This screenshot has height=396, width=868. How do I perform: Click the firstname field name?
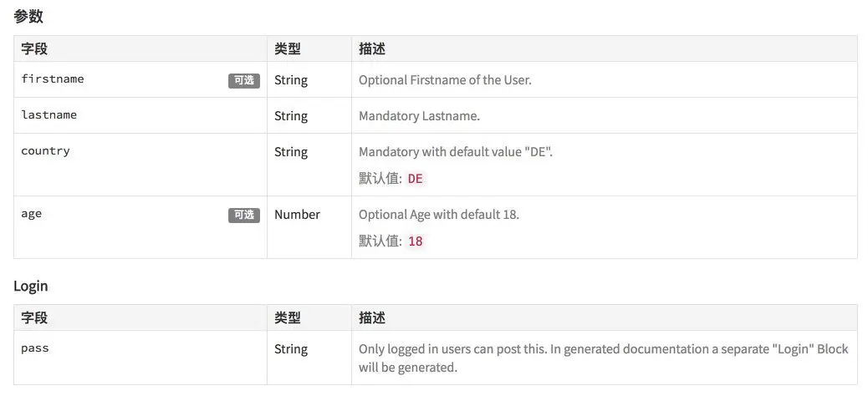pos(53,79)
